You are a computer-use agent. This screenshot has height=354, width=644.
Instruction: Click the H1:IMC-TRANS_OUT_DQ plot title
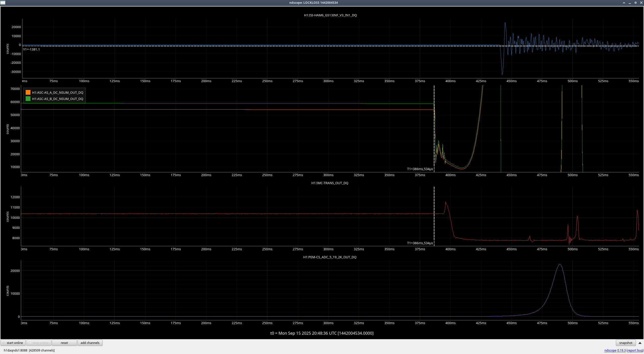pyautogui.click(x=330, y=183)
